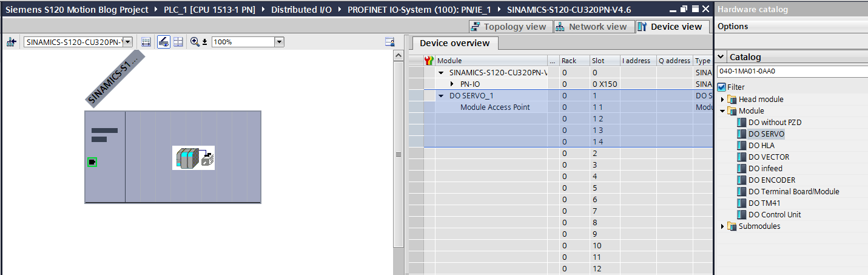Expand the Head module folder
Screen dimensions: 868x275
click(722, 99)
